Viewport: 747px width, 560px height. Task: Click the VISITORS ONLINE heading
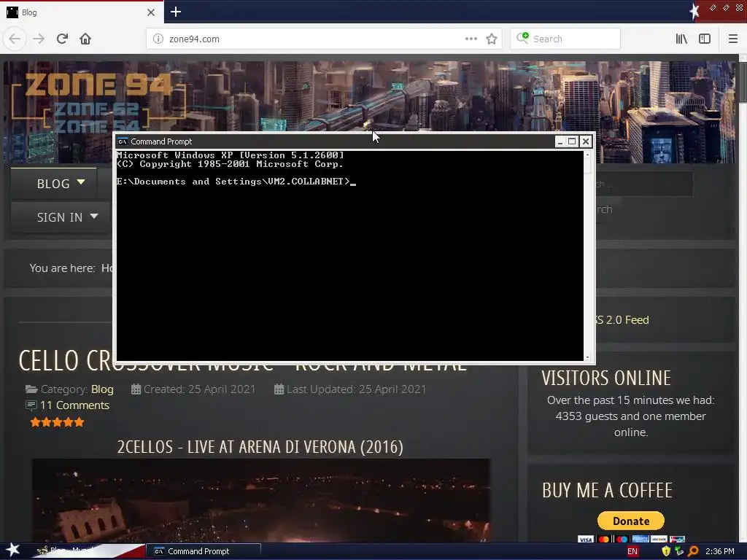606,378
